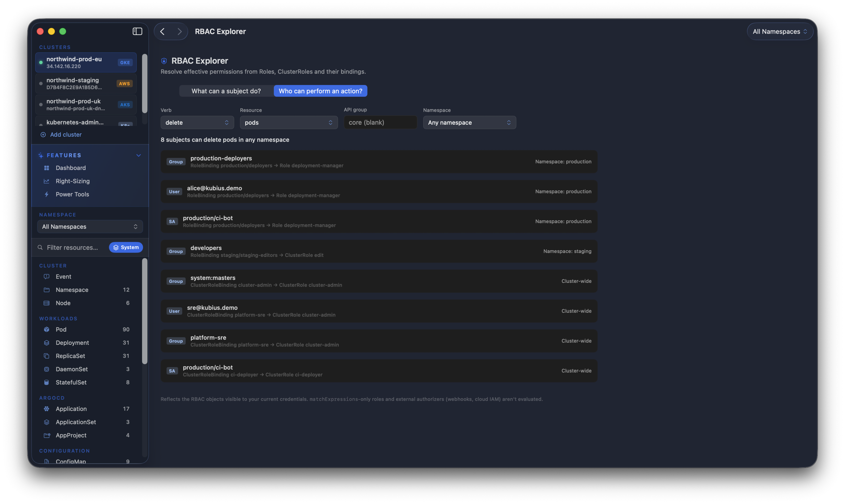Click the Add cluster link

(66, 135)
